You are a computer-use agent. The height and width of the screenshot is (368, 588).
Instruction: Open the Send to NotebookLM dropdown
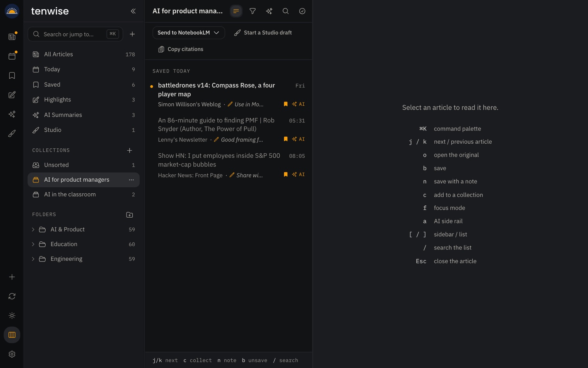(x=189, y=33)
